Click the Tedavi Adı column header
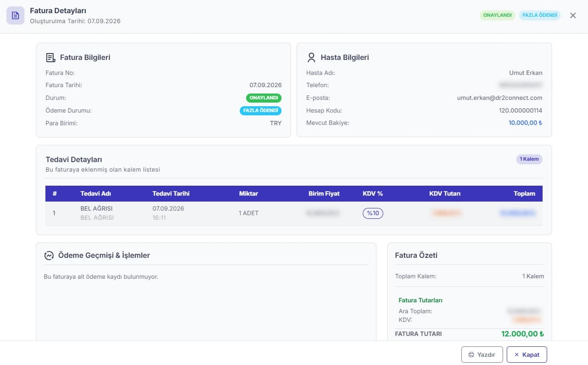 point(96,193)
